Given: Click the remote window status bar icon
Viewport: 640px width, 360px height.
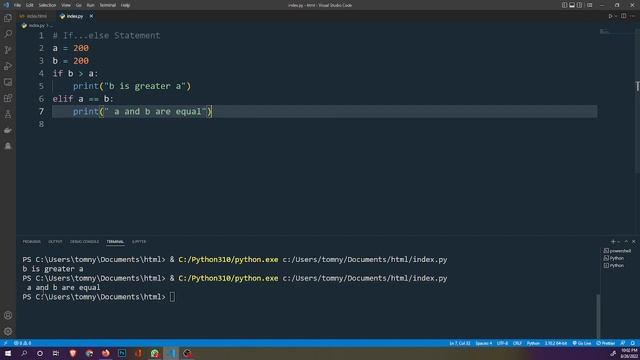Looking at the screenshot, I should point(5,343).
